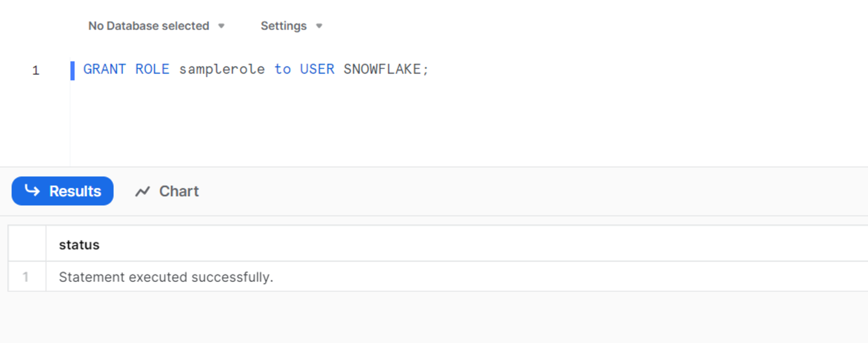The height and width of the screenshot is (343, 868).
Task: Click the Results arrow icon
Action: (32, 191)
